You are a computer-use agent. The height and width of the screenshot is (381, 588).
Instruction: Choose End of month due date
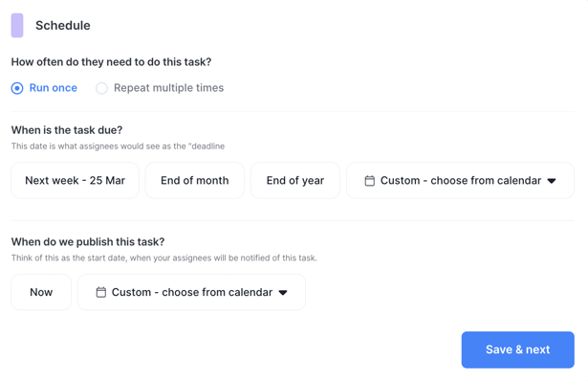pos(195,181)
